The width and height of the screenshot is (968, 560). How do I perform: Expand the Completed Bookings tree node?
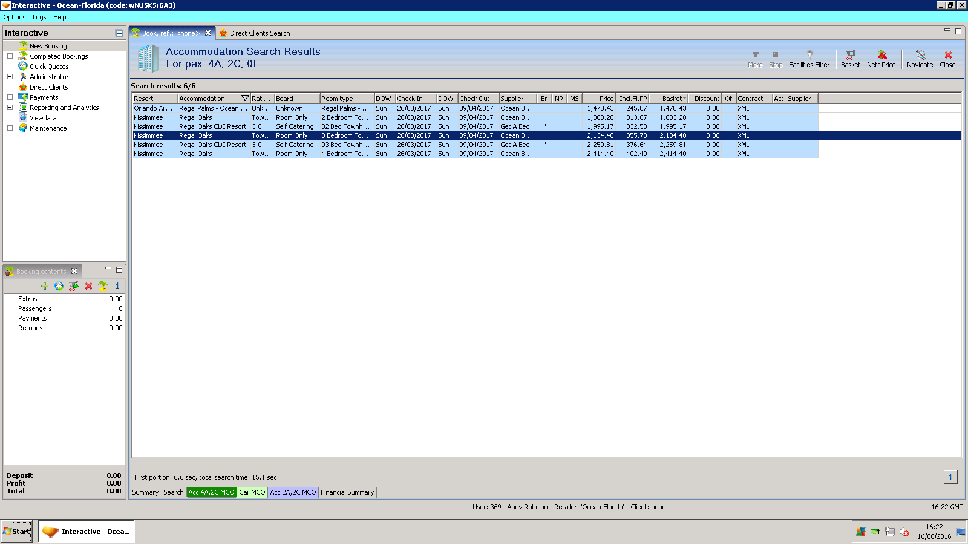(10, 56)
